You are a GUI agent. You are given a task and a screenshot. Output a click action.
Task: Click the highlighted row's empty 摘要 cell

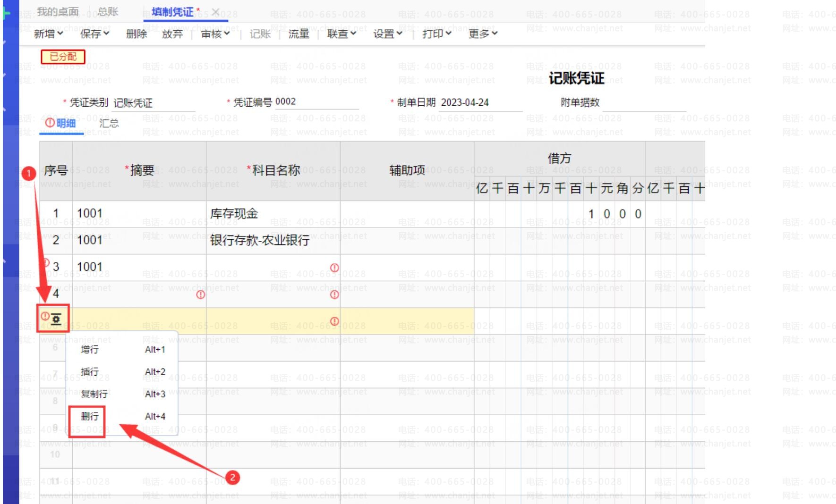[139, 321]
